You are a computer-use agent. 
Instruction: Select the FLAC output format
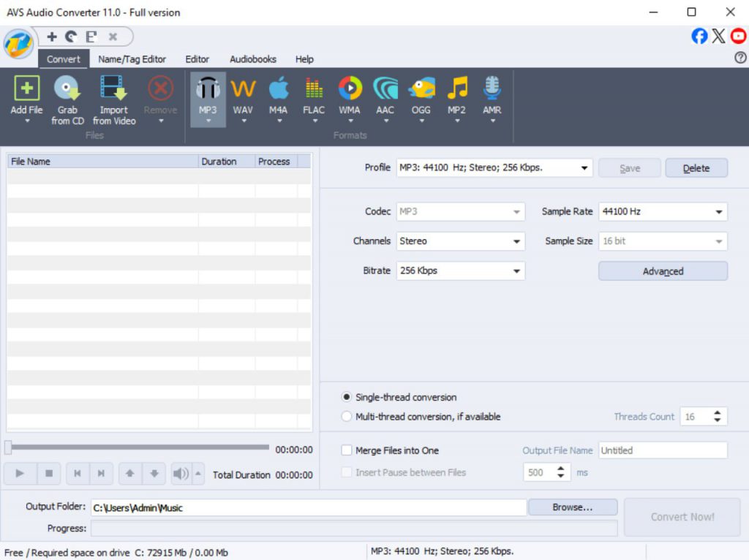(x=314, y=90)
